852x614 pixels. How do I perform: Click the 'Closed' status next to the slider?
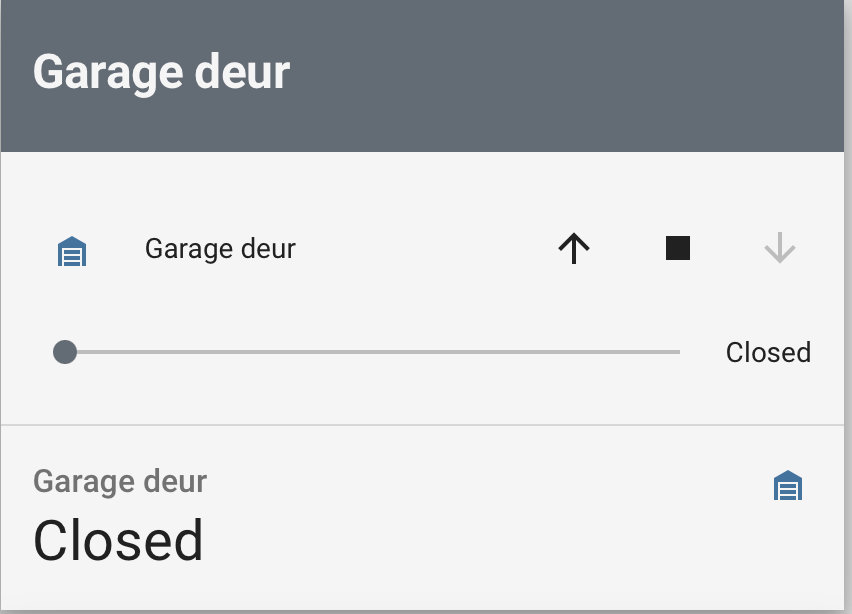click(768, 352)
